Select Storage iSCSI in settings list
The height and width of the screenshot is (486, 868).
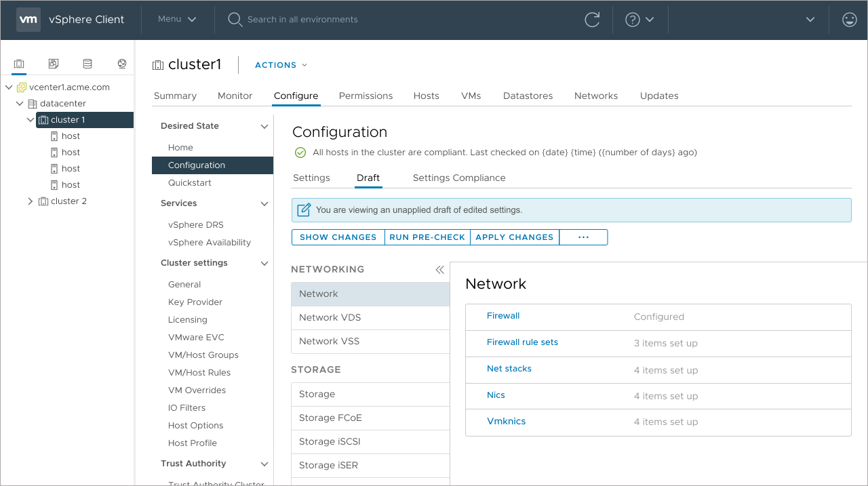[370, 442]
